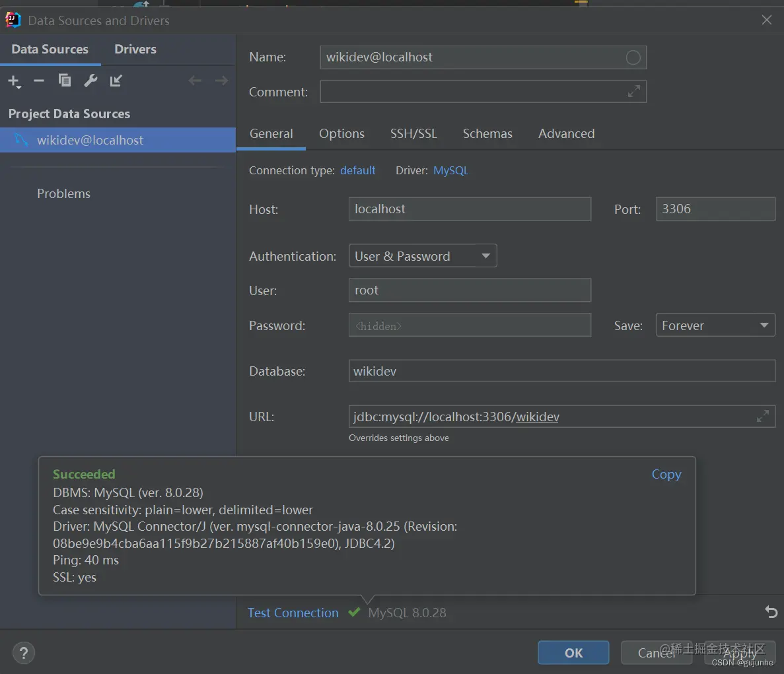Open the General tab
Viewport: 784px width, 674px height.
(271, 133)
